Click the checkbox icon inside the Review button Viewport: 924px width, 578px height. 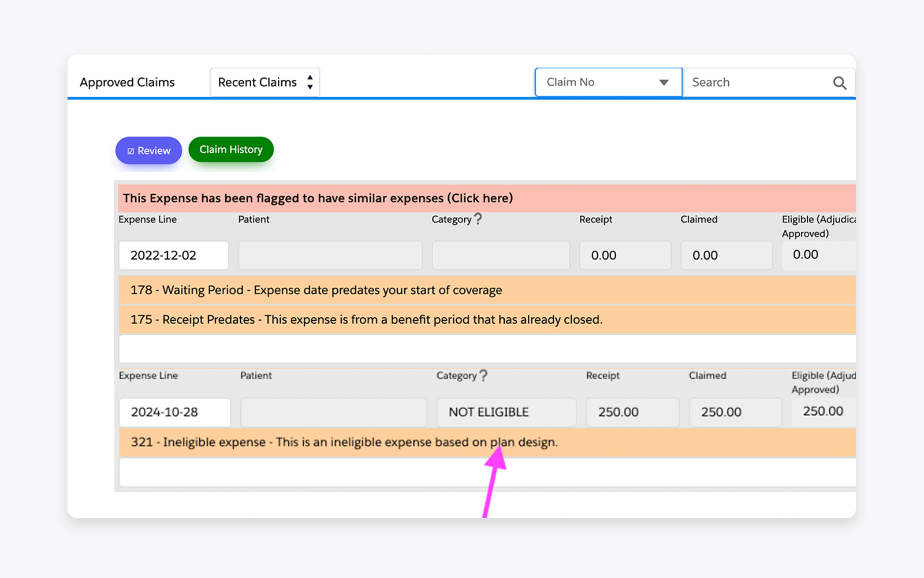[x=131, y=150]
